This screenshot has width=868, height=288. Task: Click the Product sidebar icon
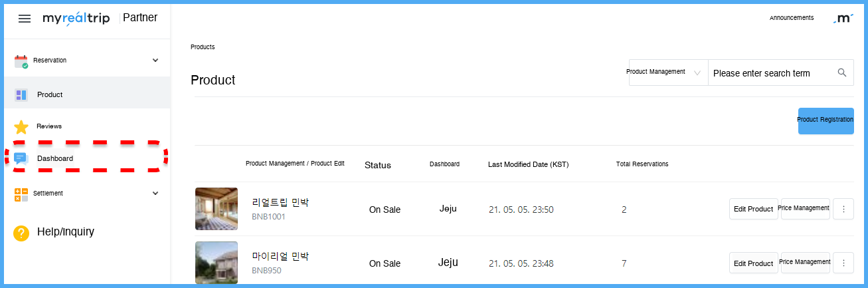(x=21, y=95)
